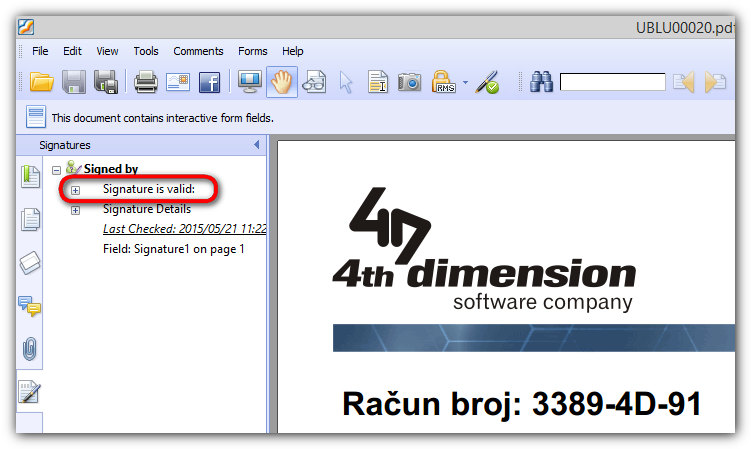Print the document via printer icon
This screenshot has height=449, width=751.
(x=146, y=82)
